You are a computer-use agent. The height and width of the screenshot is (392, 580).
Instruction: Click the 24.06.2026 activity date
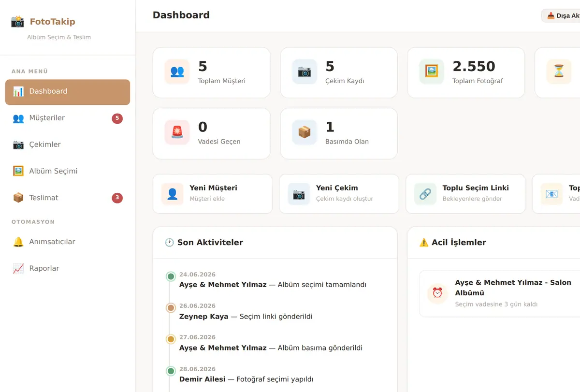(x=197, y=275)
